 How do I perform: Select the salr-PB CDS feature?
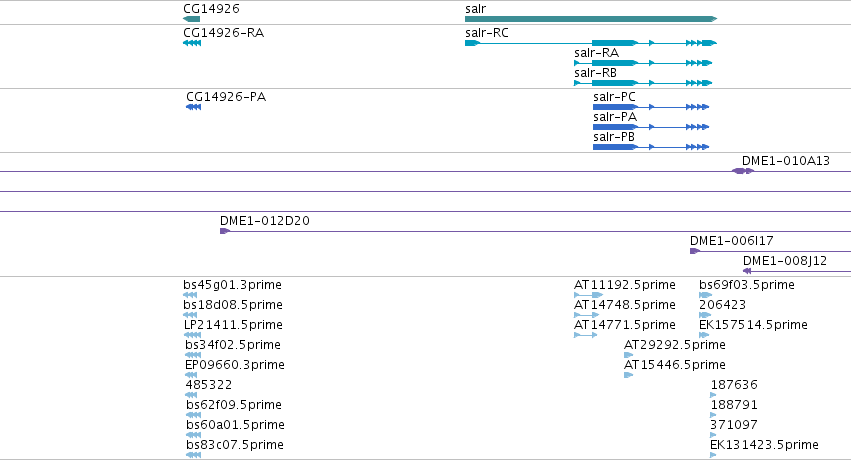[x=651, y=147]
